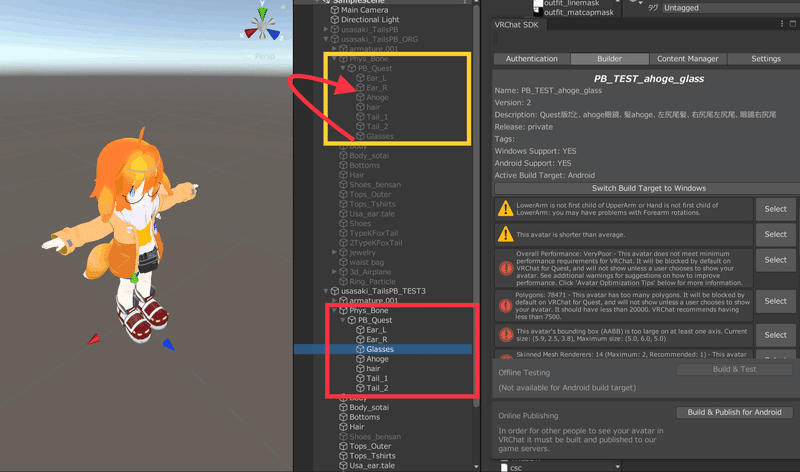800x472 pixels.
Task: Select Bottoms under usasaki_TailsPB_TEST3
Action: 364,417
